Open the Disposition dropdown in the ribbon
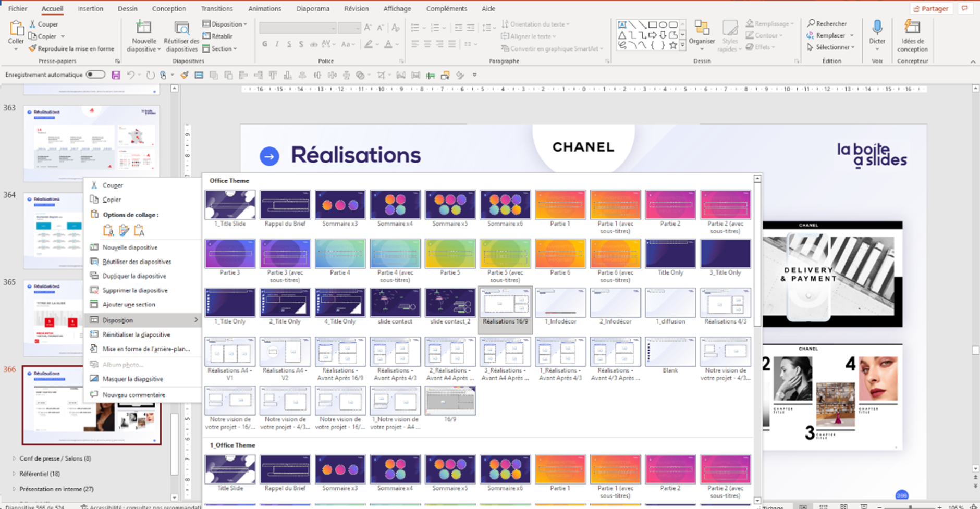The width and height of the screenshot is (980, 509). point(225,23)
